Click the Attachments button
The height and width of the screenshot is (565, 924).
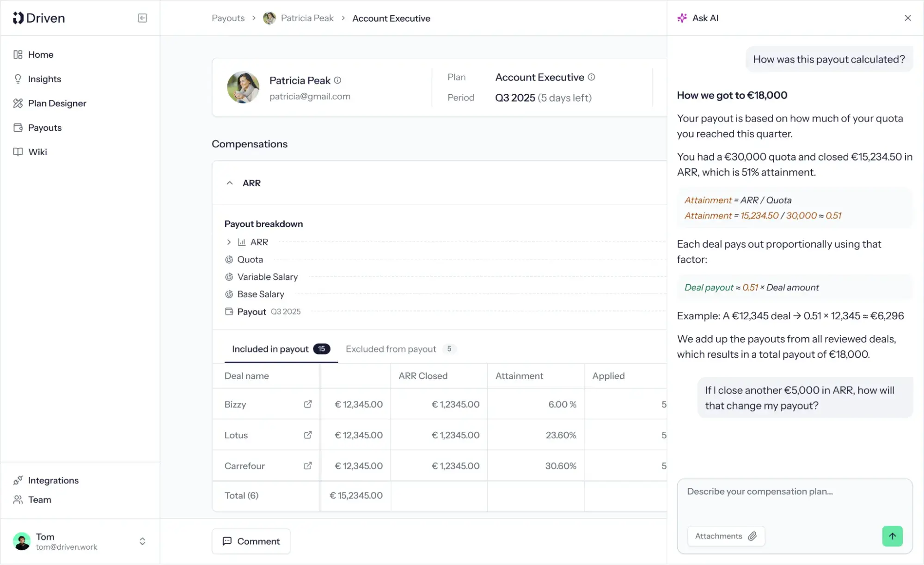726,536
